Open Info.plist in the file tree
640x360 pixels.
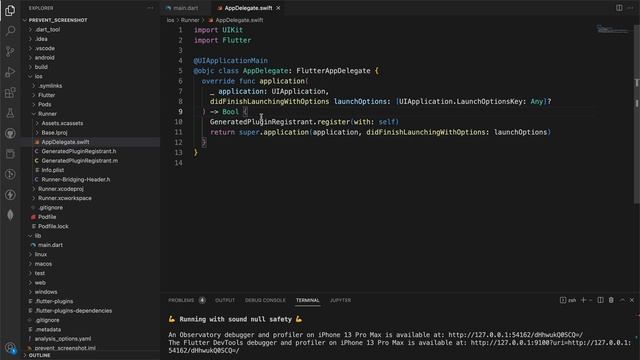[x=53, y=170]
